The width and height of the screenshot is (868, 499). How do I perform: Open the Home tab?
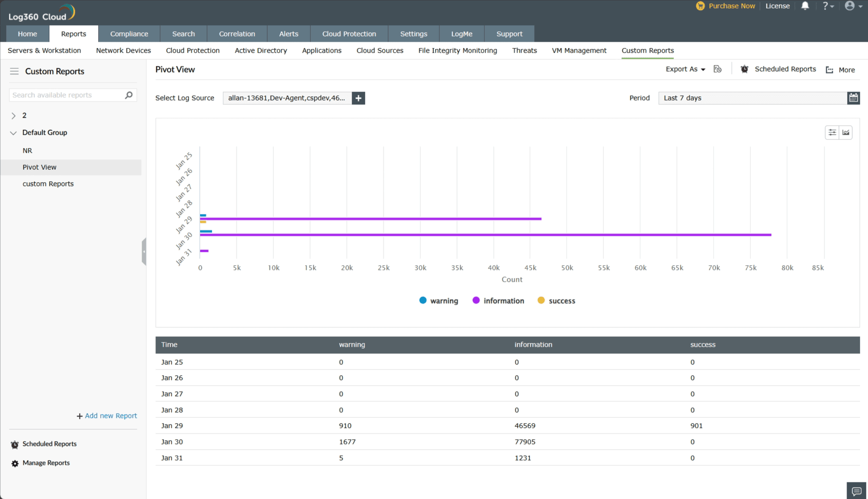tap(27, 34)
